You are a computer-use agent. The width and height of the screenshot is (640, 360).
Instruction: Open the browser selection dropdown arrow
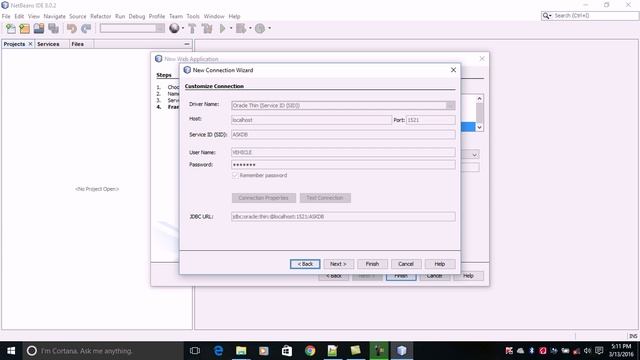[x=183, y=29]
